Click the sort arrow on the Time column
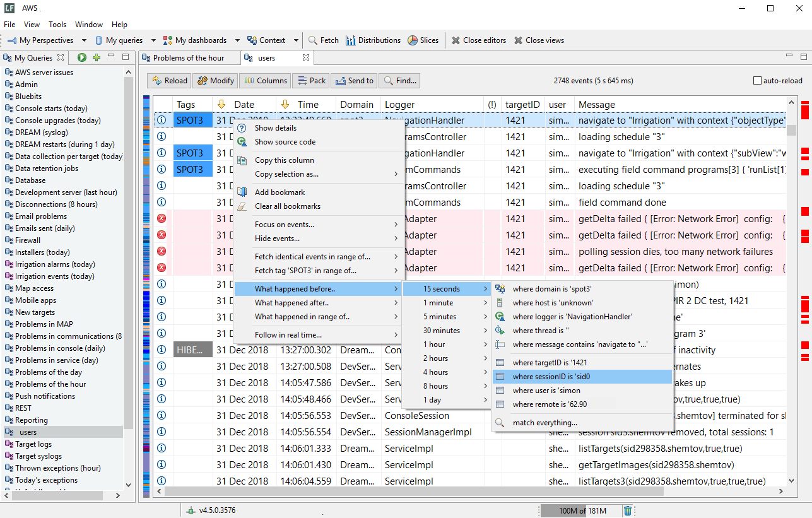The image size is (812, 518). point(285,104)
